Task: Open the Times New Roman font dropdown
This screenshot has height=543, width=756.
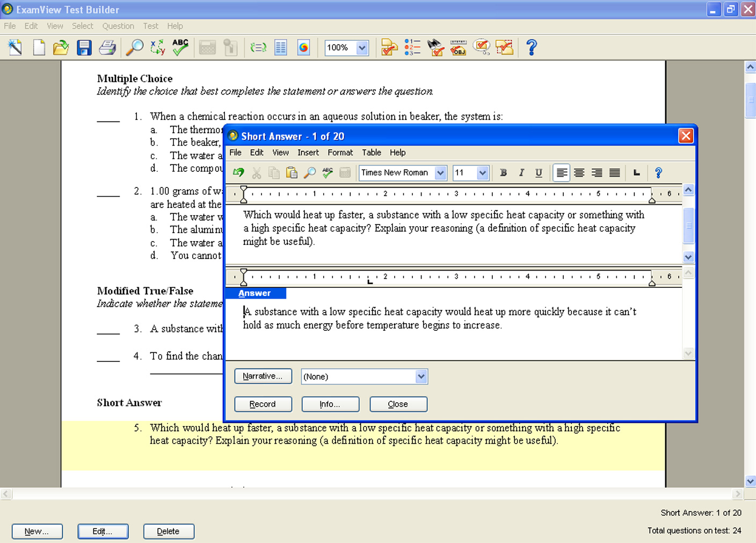Action: tap(440, 172)
